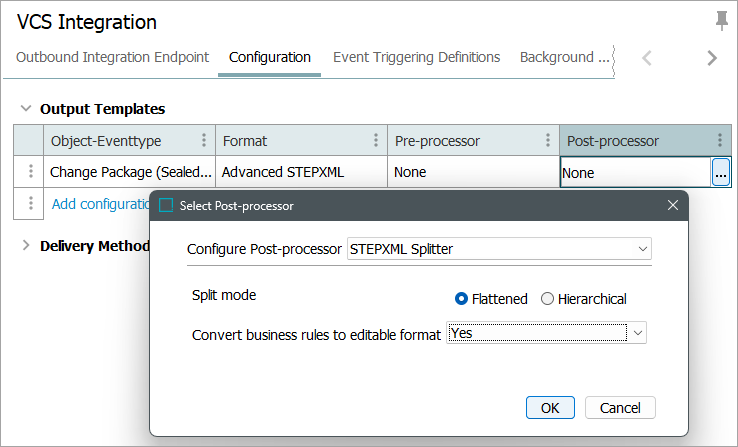This screenshot has width=738, height=447.
Task: Click ellipsis button in Post-processor cell
Action: click(720, 173)
